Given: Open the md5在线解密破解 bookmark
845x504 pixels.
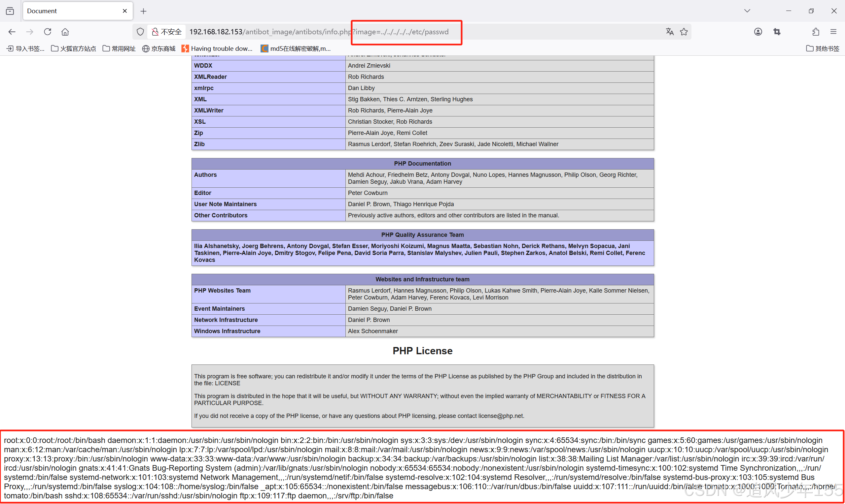Looking at the screenshot, I should click(x=296, y=48).
